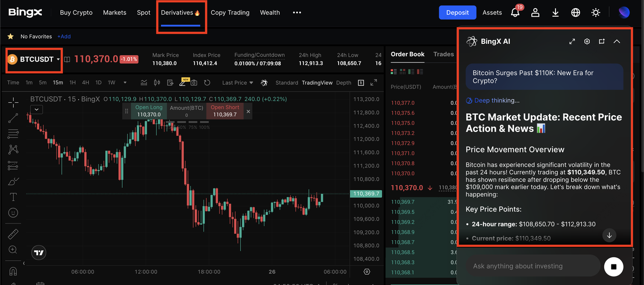Open the forecasting and measurement tool
644x285 pixels.
pos(13,166)
